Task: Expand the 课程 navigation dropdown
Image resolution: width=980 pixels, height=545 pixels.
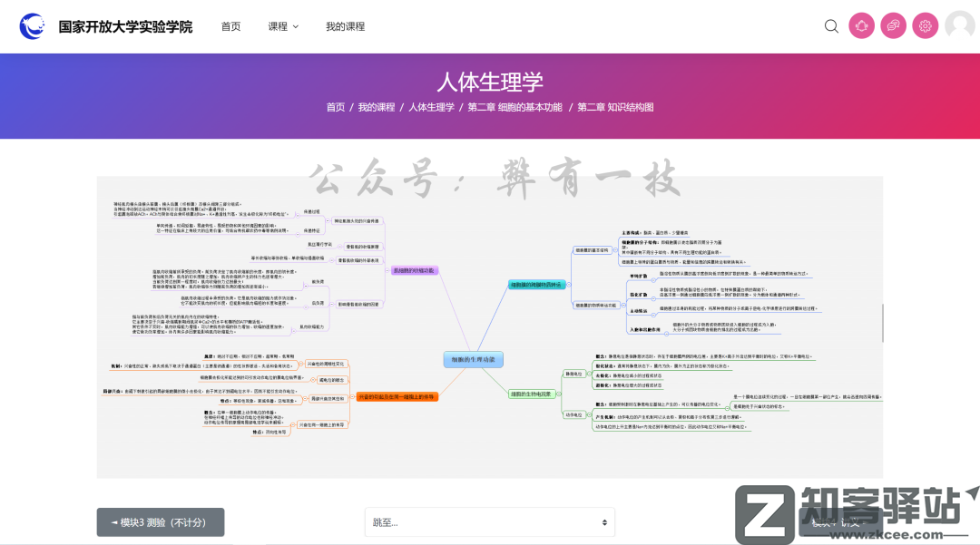Action: [x=281, y=26]
